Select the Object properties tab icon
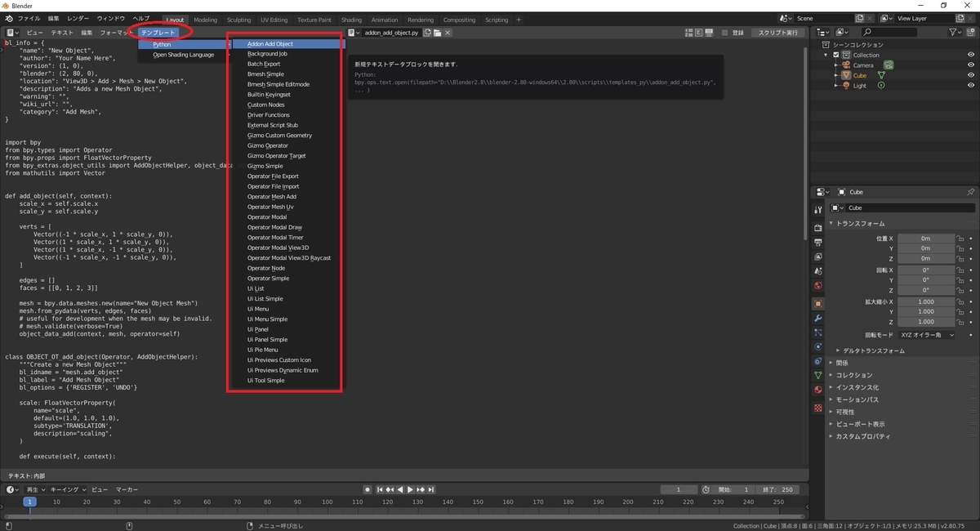 pos(818,303)
